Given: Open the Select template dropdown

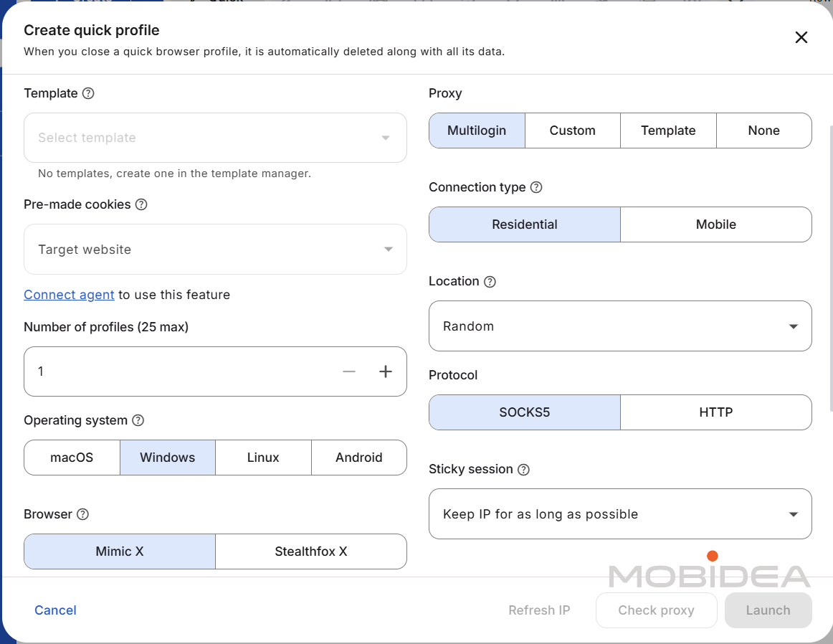Looking at the screenshot, I should (x=215, y=138).
